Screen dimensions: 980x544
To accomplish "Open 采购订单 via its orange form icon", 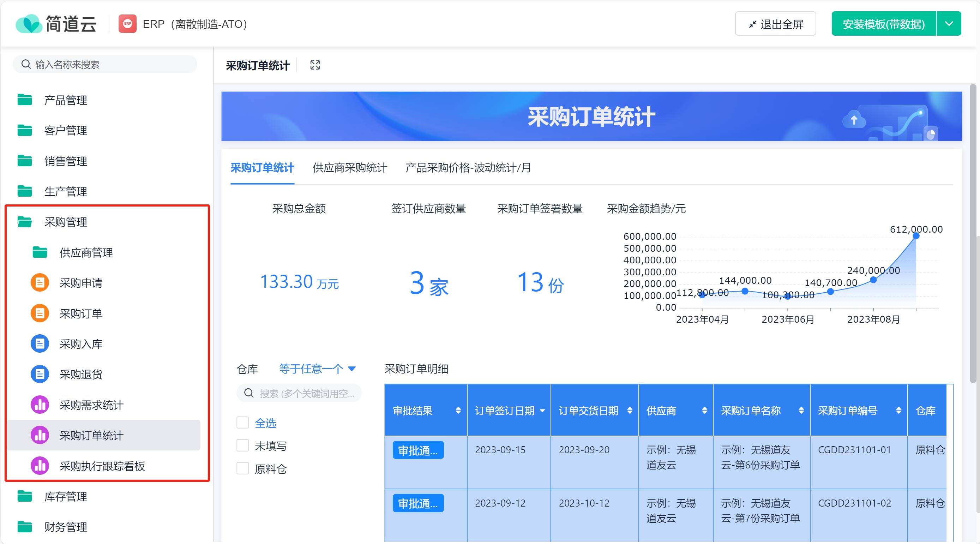I will point(40,313).
